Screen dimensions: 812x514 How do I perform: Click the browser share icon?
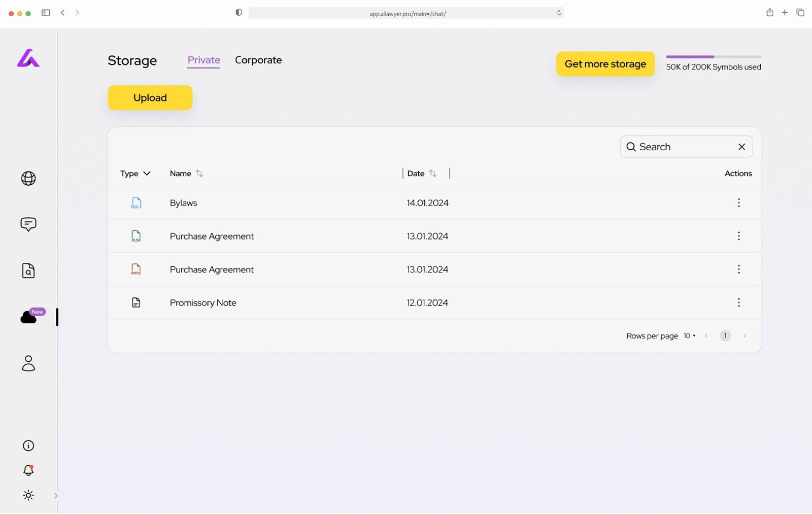pos(770,12)
